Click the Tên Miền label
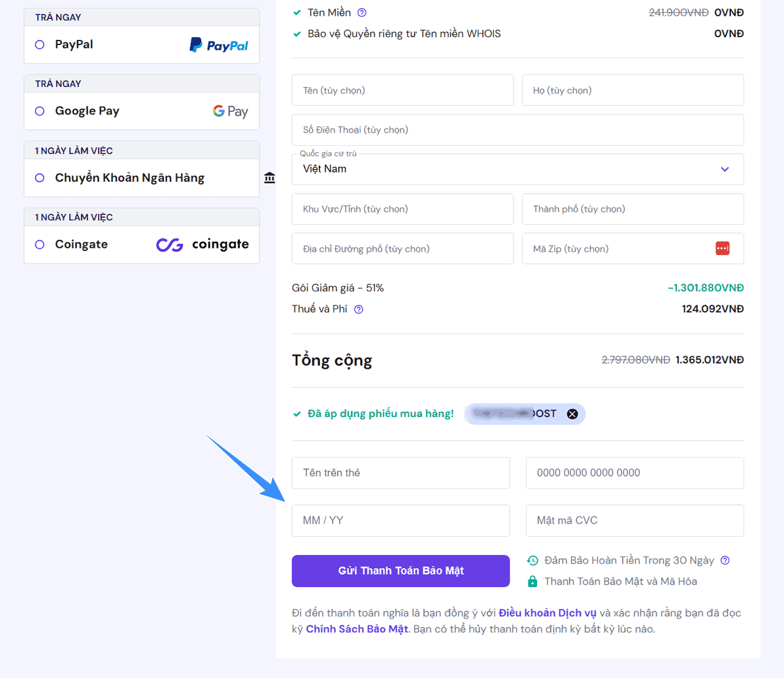784x678 pixels. pyautogui.click(x=329, y=12)
